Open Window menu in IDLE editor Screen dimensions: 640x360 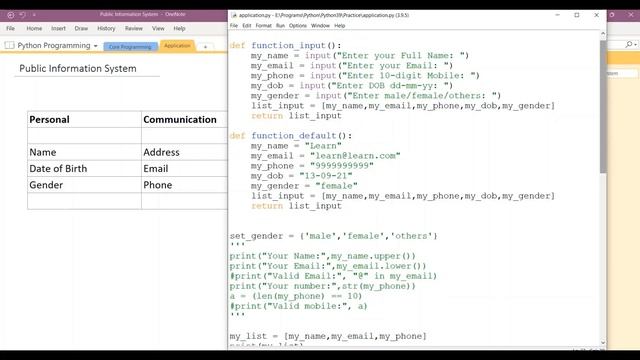click(320, 26)
